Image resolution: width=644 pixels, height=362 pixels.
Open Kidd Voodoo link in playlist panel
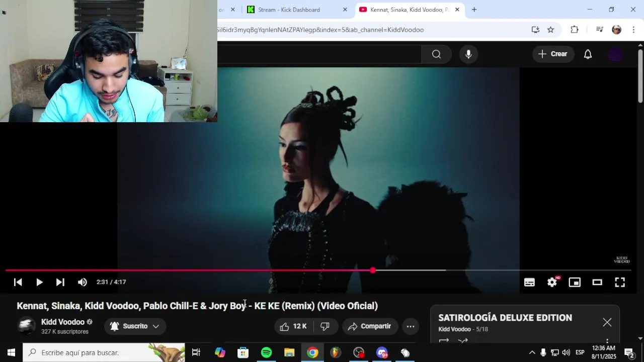pyautogui.click(x=454, y=329)
